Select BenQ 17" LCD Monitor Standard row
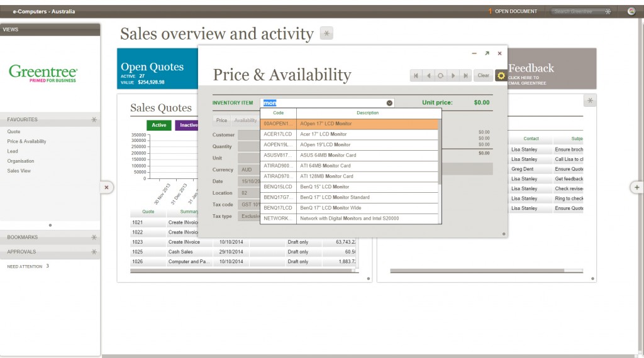The width and height of the screenshot is (644, 358). [350, 197]
